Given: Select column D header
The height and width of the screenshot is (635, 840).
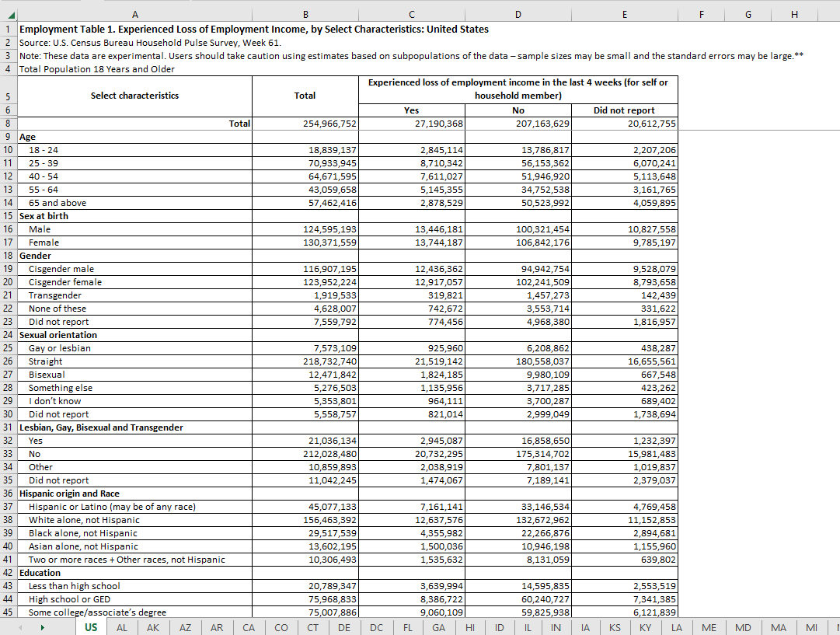Looking at the screenshot, I should 518,15.
